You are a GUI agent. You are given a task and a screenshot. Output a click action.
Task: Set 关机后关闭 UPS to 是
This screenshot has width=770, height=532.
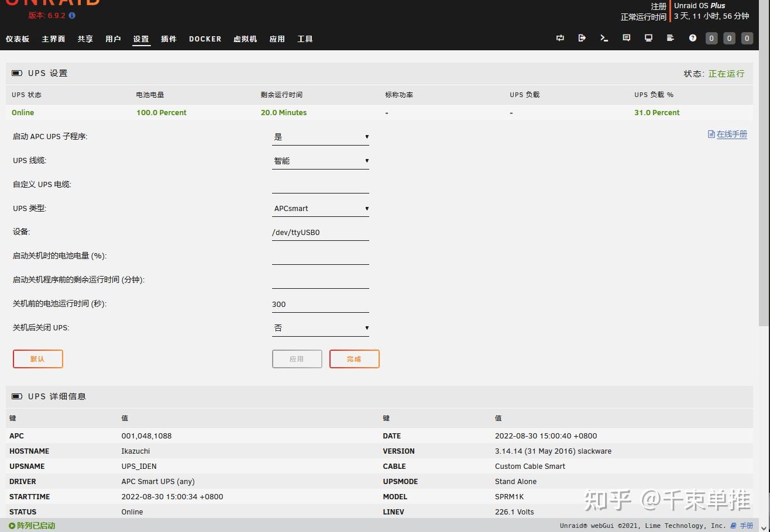click(x=320, y=327)
